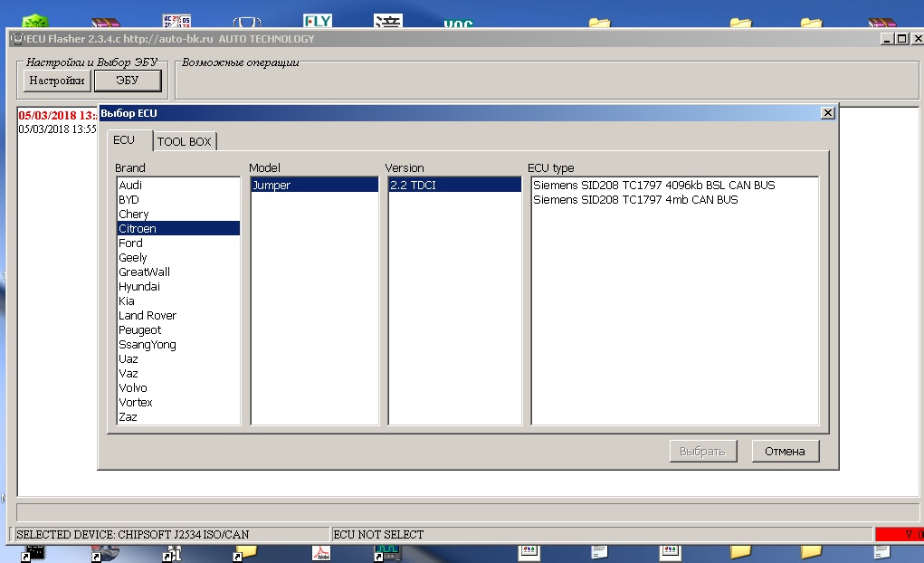This screenshot has width=924, height=563.
Task: Click the red version indicator in status bar
Action: pyautogui.click(x=900, y=535)
